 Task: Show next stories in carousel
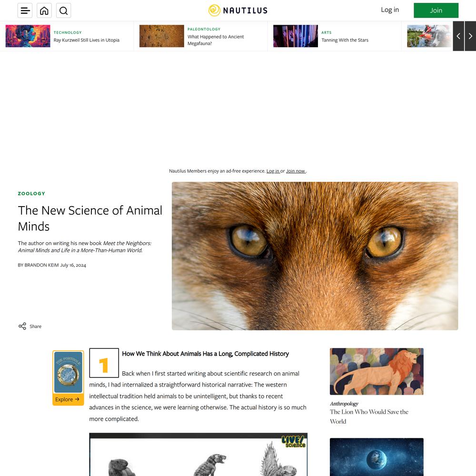pos(470,36)
